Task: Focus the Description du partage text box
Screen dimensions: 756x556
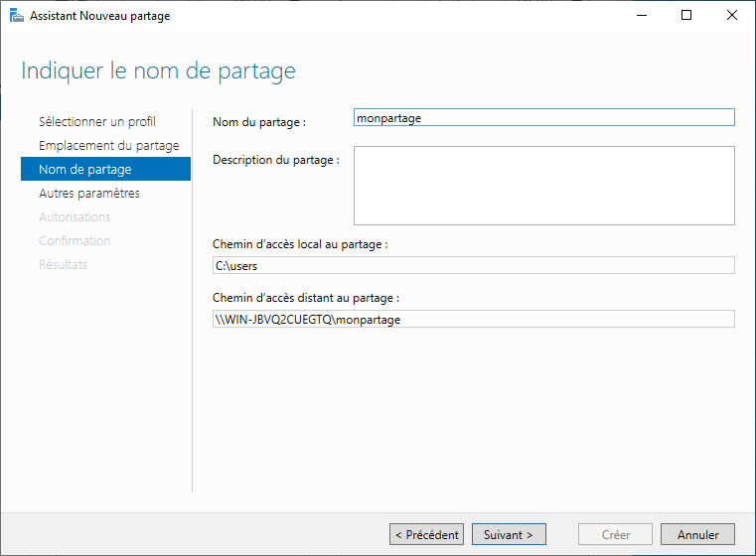Action: 543,186
